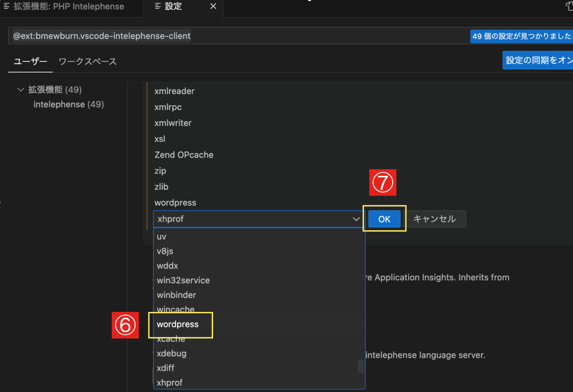Select the Zend OPcache list entry

tap(184, 155)
